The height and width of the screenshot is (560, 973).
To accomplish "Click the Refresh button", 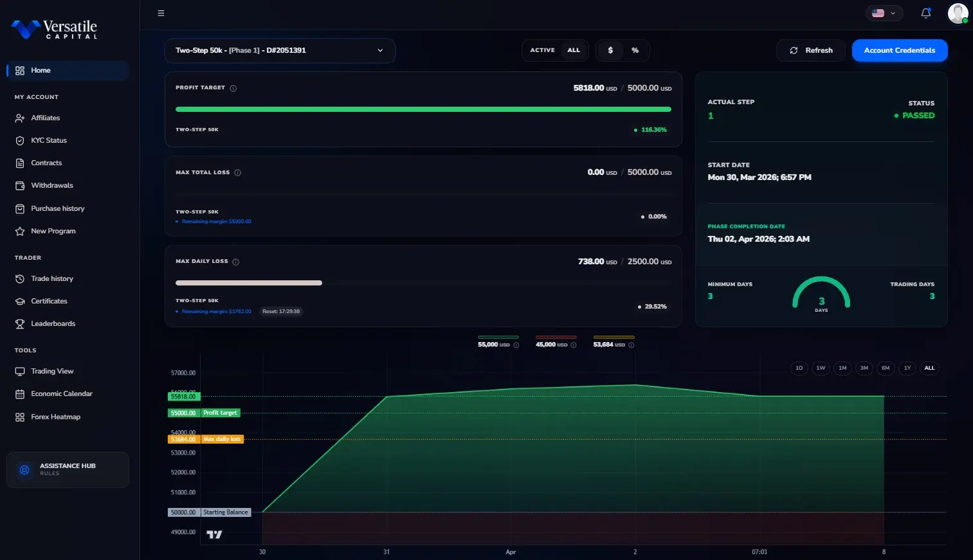I will [x=811, y=50].
